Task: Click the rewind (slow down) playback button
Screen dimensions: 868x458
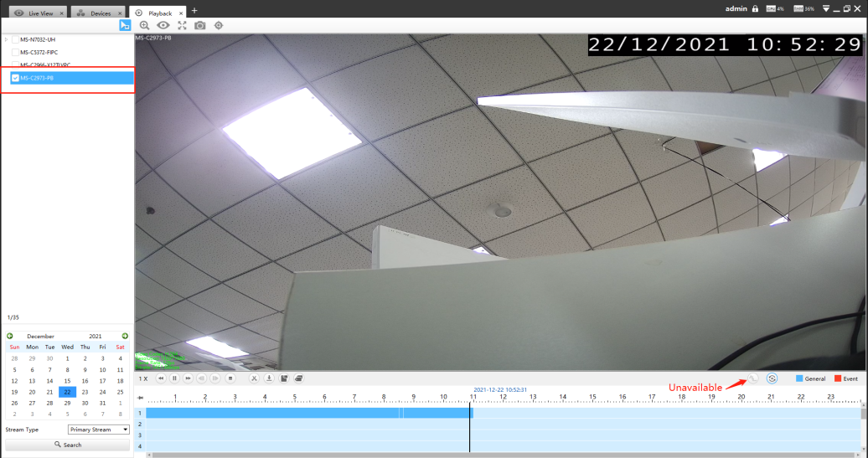Action: pyautogui.click(x=161, y=378)
